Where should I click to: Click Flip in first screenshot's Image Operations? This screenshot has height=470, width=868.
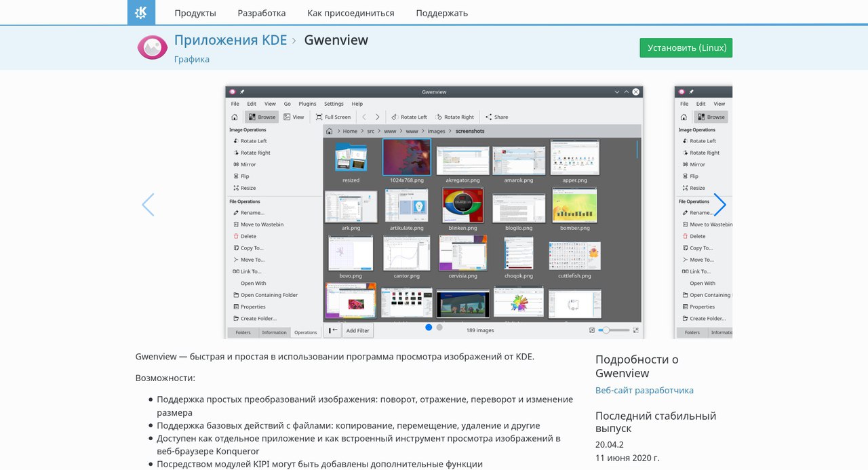[240, 176]
